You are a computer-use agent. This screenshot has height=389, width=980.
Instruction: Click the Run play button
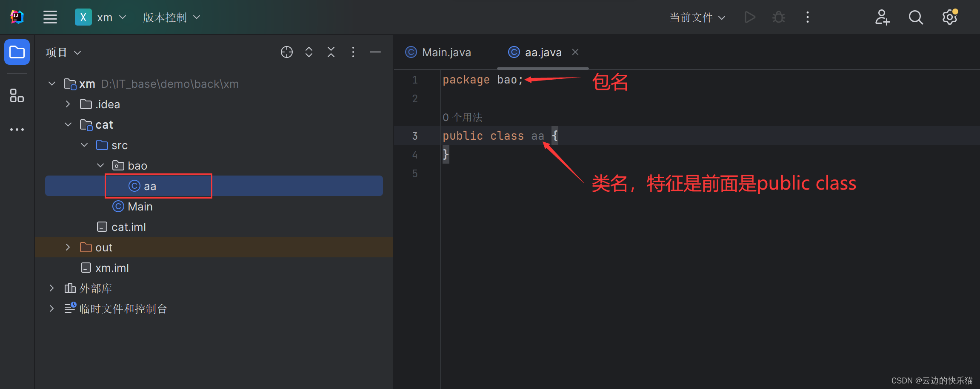(750, 17)
